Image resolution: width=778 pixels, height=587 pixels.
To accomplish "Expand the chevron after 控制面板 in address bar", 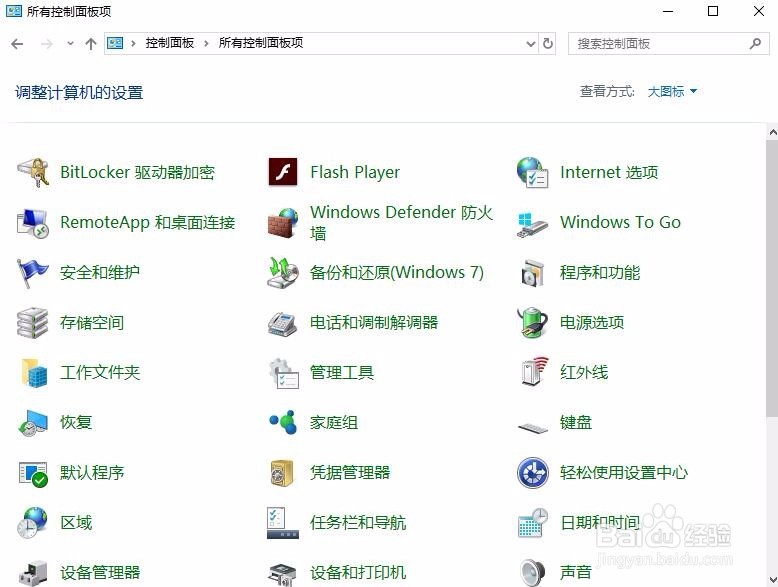I will point(206,44).
